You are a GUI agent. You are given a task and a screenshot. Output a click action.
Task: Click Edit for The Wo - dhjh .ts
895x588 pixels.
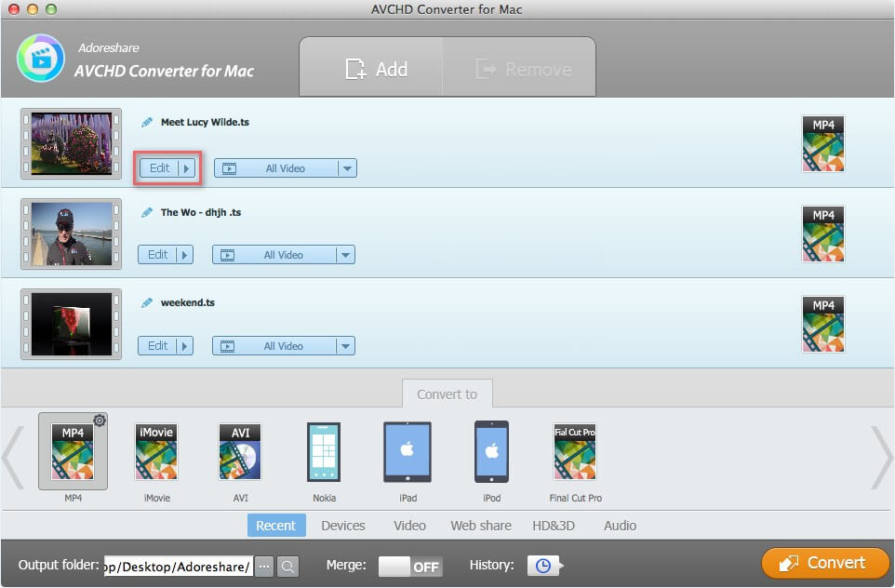tap(157, 255)
